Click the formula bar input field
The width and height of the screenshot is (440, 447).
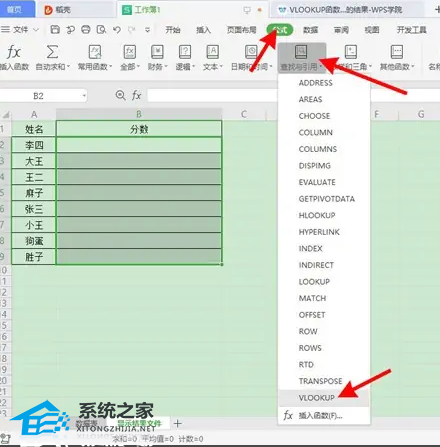212,96
